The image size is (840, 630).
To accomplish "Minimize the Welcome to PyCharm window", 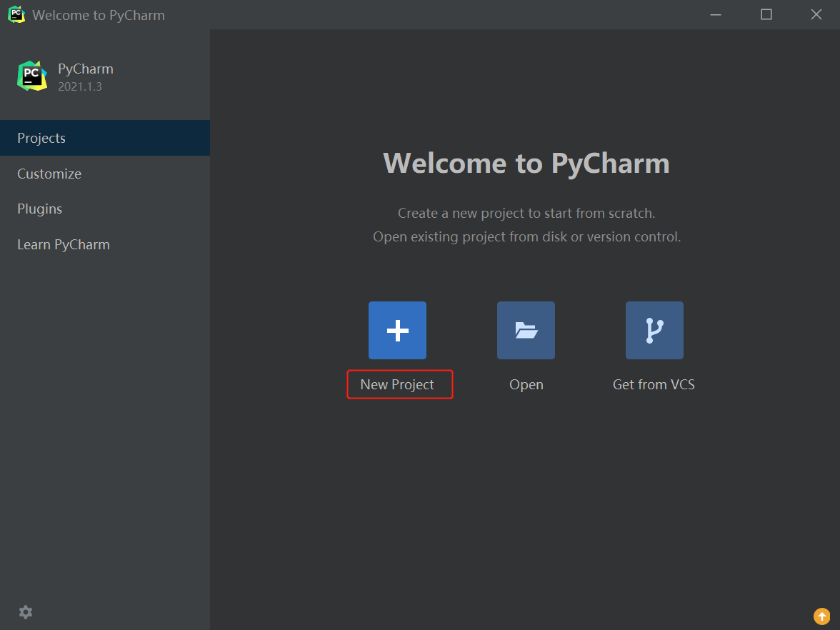I will click(x=716, y=14).
